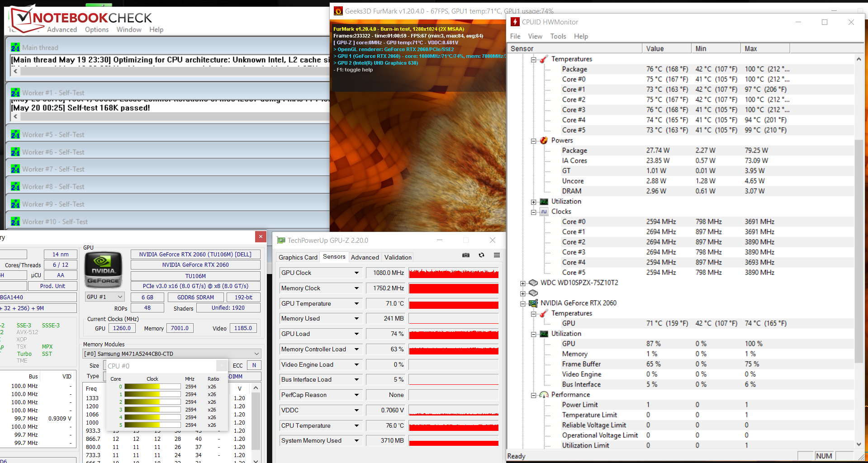This screenshot has width=868, height=463.
Task: Click the gauge icon beside Performance in HWMonitor
Action: pyautogui.click(x=544, y=395)
